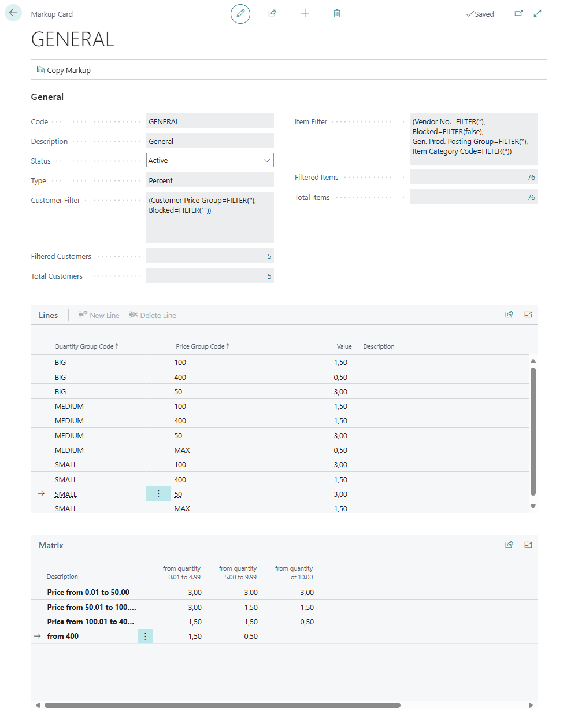578x728 pixels.
Task: Click the Copy Markup action
Action: [64, 70]
